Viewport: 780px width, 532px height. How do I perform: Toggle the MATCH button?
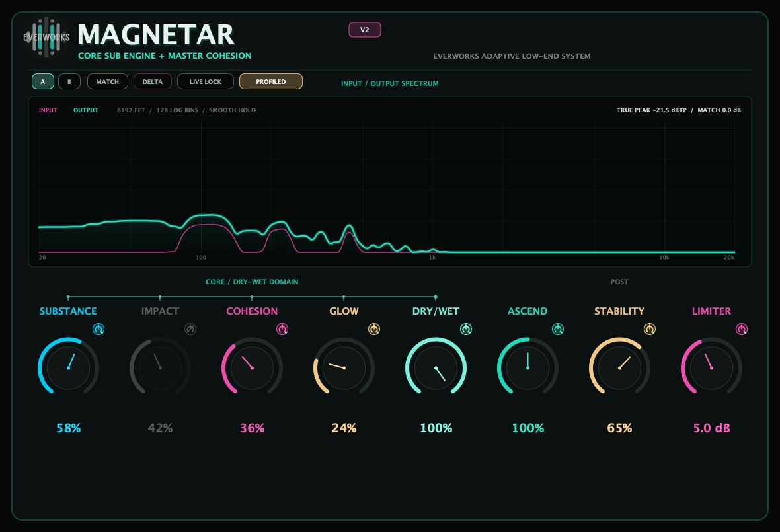[x=108, y=81]
